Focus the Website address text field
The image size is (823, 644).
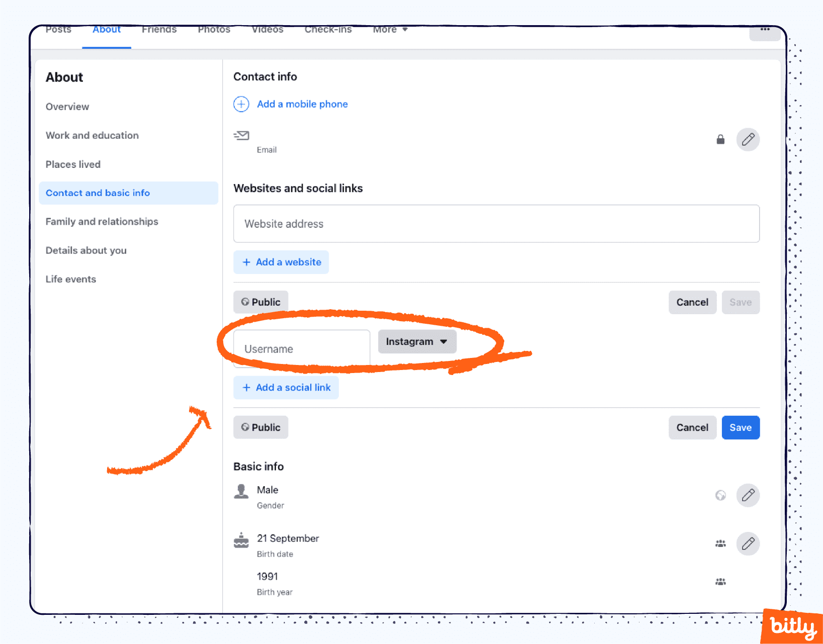496,224
